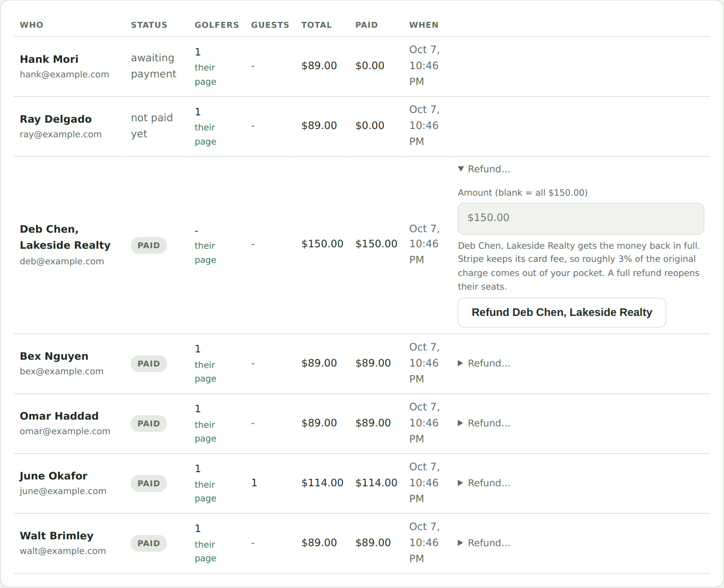Select the name June Okafor

click(x=54, y=476)
